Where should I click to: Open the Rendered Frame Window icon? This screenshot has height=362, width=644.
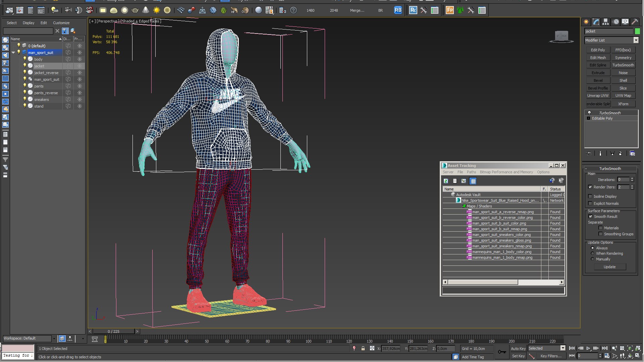pyautogui.click(x=20, y=10)
